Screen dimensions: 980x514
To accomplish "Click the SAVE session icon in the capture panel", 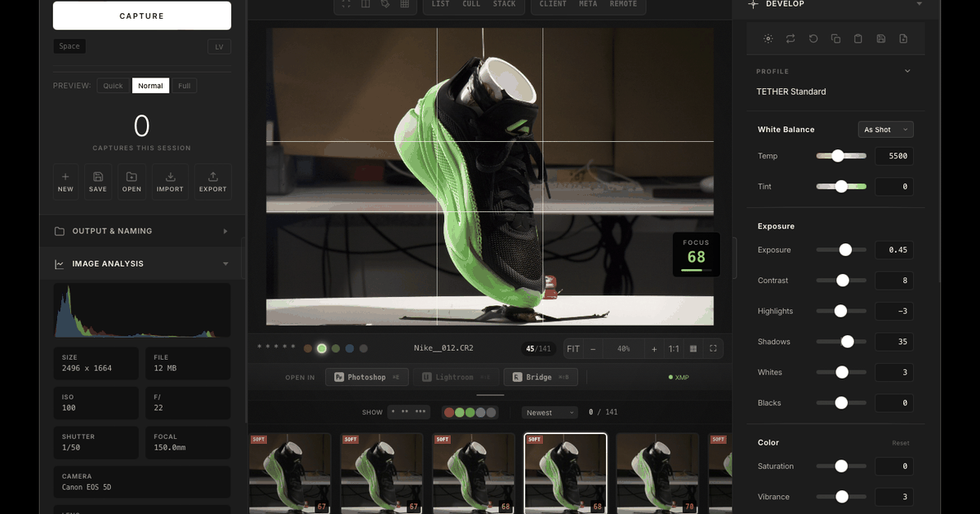I will [98, 176].
